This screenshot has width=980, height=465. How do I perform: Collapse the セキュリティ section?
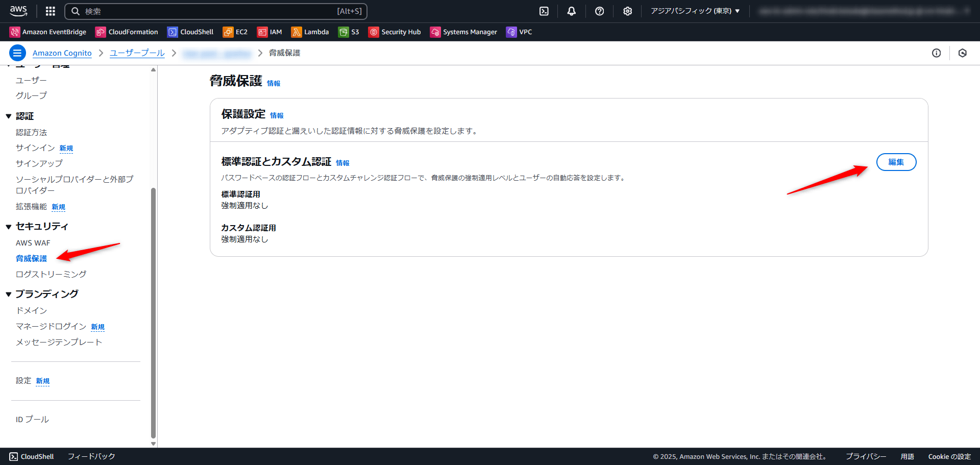[9, 227]
